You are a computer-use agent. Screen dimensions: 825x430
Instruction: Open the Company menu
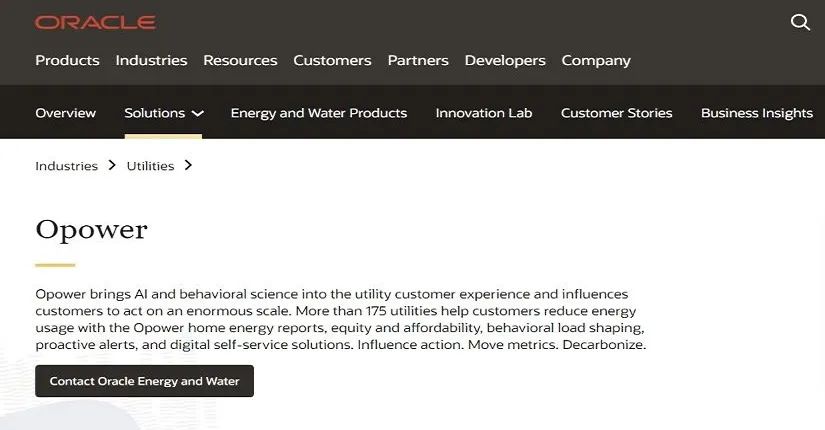[596, 61]
